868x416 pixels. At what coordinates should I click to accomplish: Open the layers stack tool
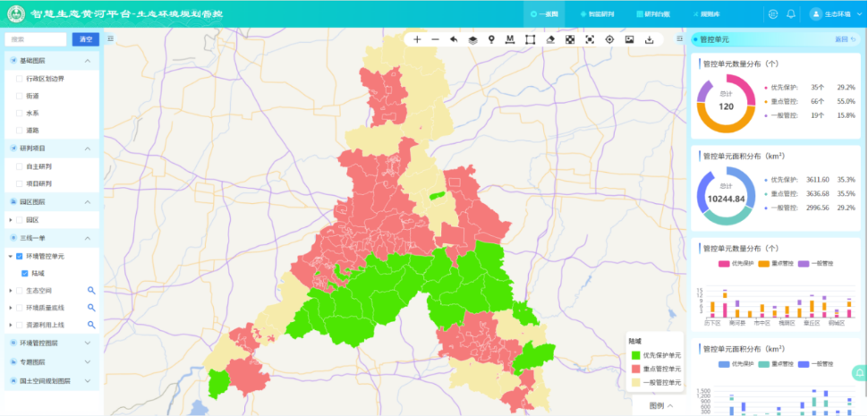click(x=472, y=39)
